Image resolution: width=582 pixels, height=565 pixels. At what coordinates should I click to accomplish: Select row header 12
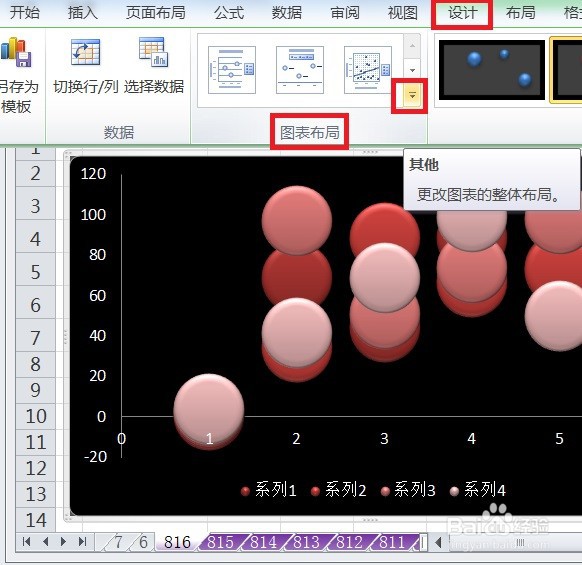(36, 468)
